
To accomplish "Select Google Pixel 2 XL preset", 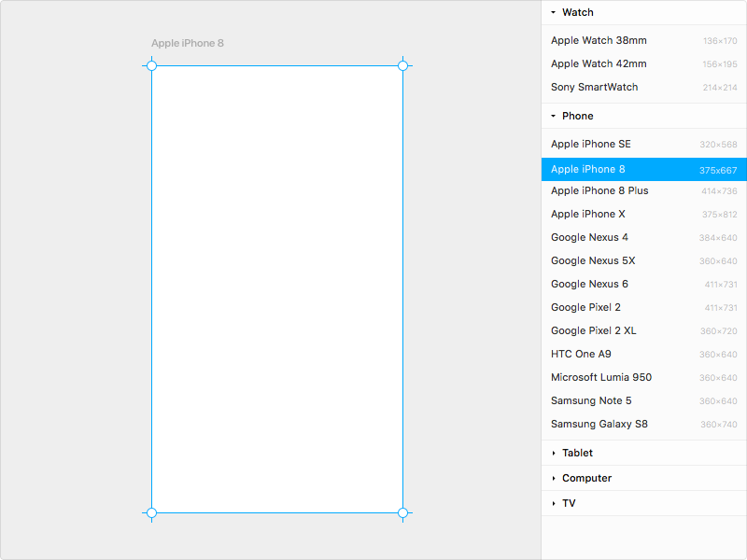I will [x=644, y=330].
